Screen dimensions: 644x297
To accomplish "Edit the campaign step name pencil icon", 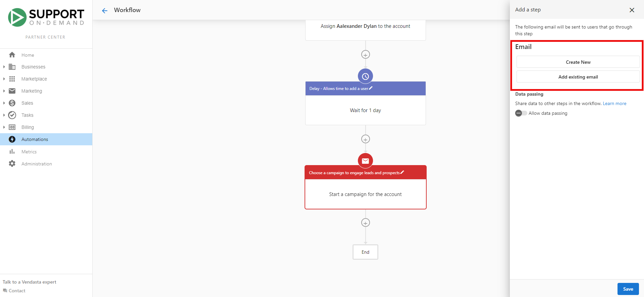I will click(x=402, y=172).
